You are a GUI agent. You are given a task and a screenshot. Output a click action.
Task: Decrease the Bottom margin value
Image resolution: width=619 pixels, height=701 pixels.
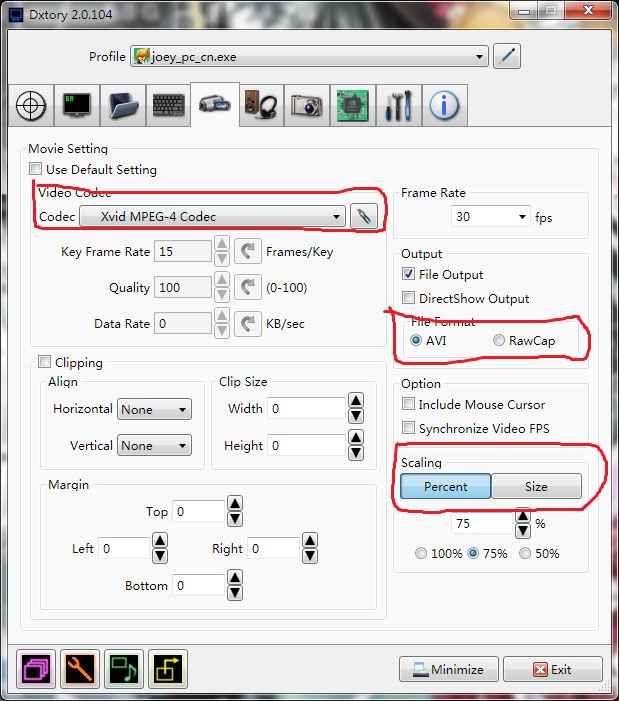235,593
